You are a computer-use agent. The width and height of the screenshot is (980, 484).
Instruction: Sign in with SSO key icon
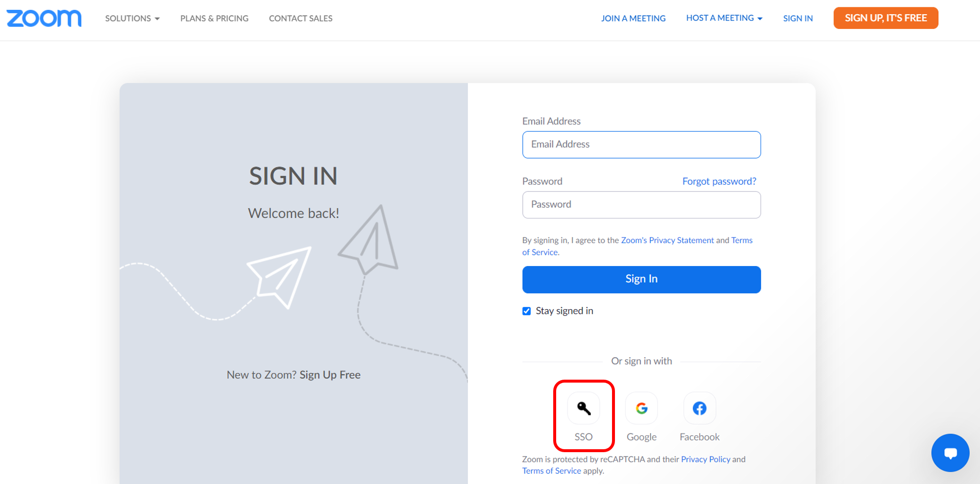pos(583,408)
